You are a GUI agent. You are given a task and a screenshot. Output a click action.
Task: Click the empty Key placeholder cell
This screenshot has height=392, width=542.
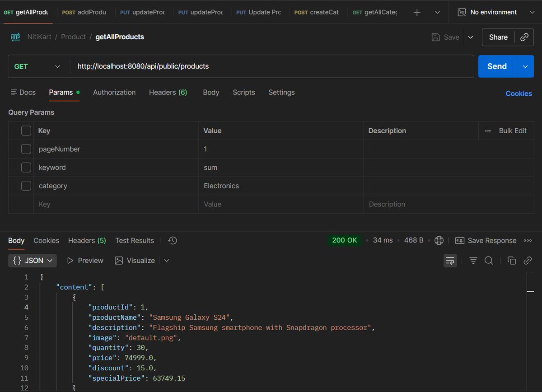click(116, 204)
